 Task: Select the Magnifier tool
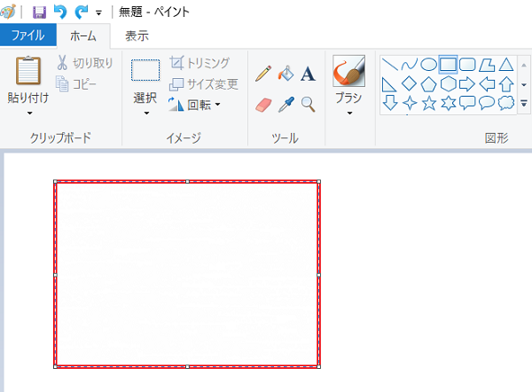308,105
